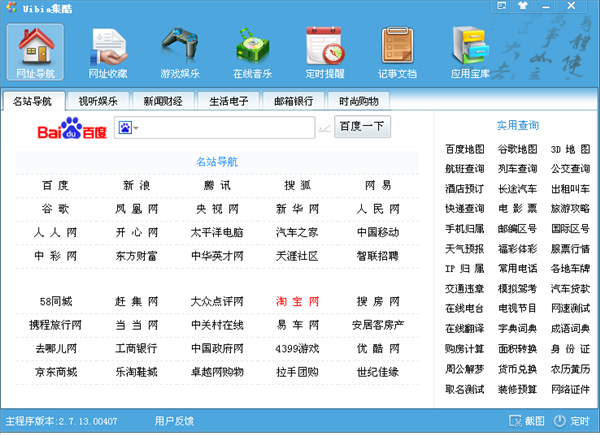Open the 大众点评网 link
The image size is (600, 435).
[217, 301]
